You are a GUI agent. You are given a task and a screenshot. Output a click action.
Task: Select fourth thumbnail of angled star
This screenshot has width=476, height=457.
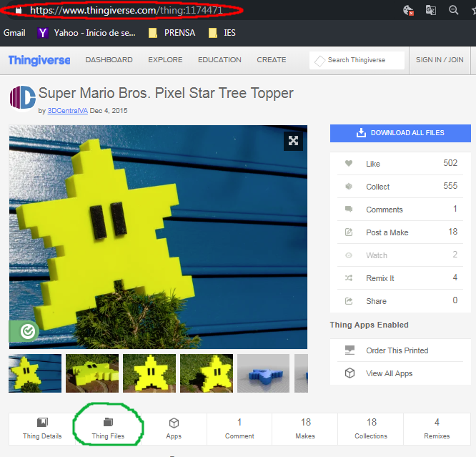point(207,373)
